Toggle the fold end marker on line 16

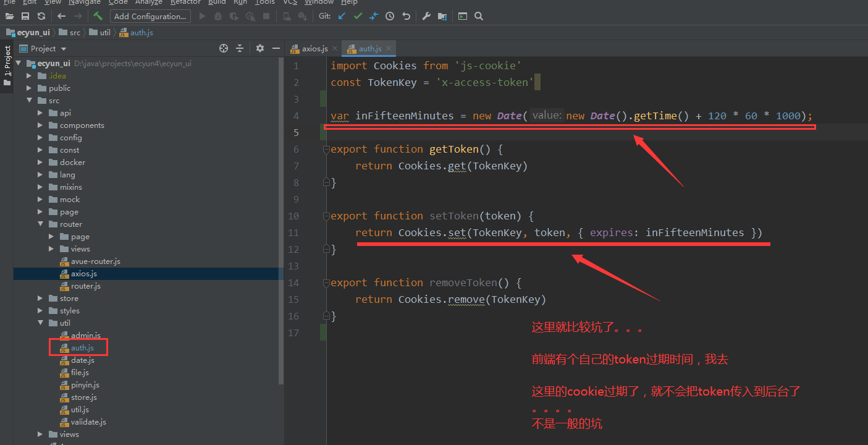click(x=326, y=316)
